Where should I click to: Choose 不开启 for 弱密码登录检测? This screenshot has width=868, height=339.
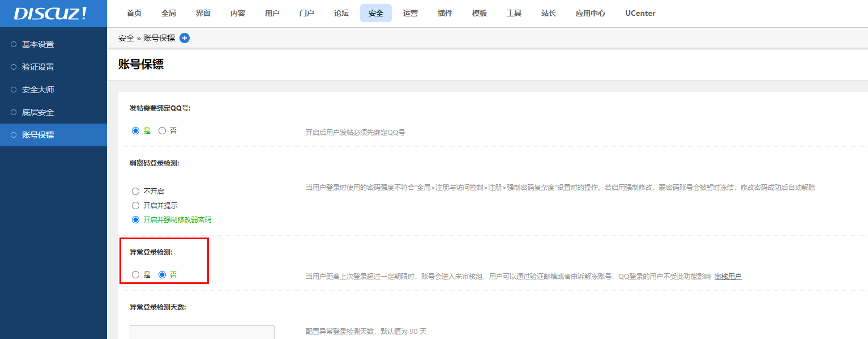136,191
